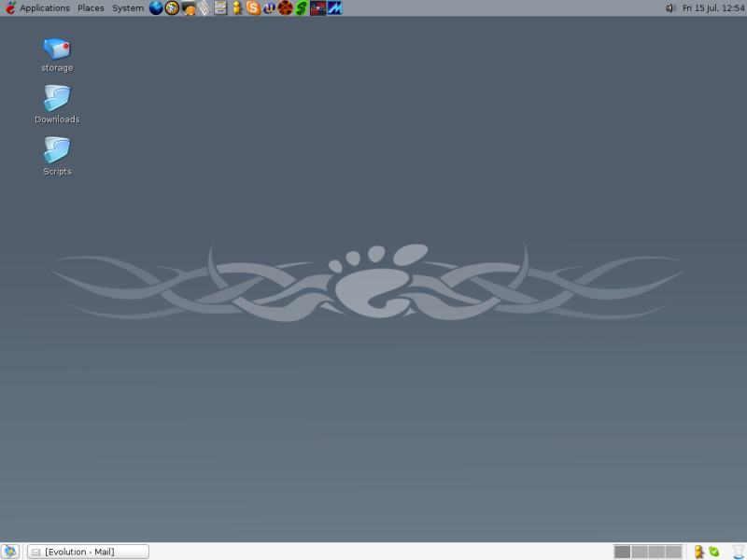Viewport: 747px width, 560px height.
Task: Launch the green S application icon
Action: (302, 8)
